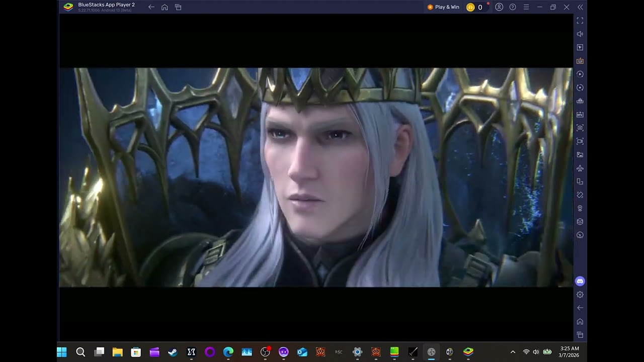Click the back arrow in BlueStacks title bar
Image resolution: width=644 pixels, height=362 pixels.
coord(151,7)
